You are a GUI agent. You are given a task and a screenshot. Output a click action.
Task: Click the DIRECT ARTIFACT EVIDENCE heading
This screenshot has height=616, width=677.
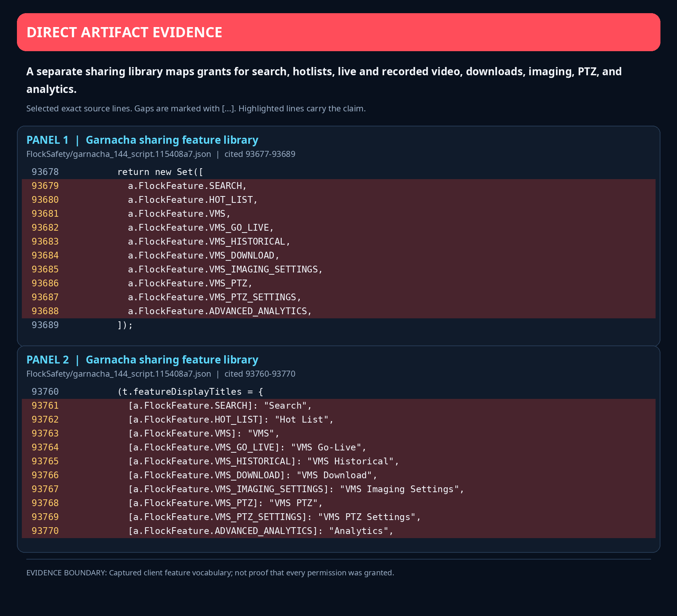[124, 32]
